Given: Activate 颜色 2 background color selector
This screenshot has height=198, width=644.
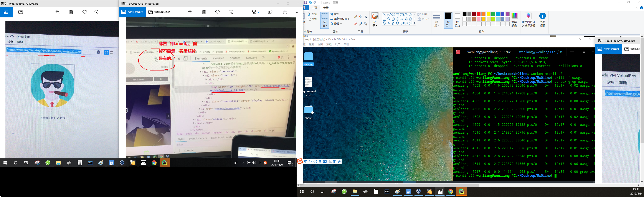Looking at the screenshot, I should [x=457, y=20].
